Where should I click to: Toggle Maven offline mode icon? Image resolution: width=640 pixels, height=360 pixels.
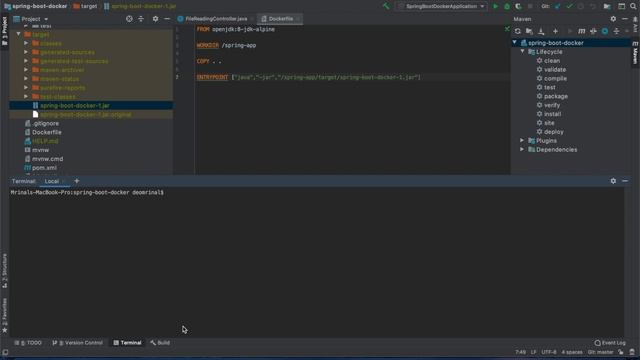pyautogui.click(x=593, y=31)
